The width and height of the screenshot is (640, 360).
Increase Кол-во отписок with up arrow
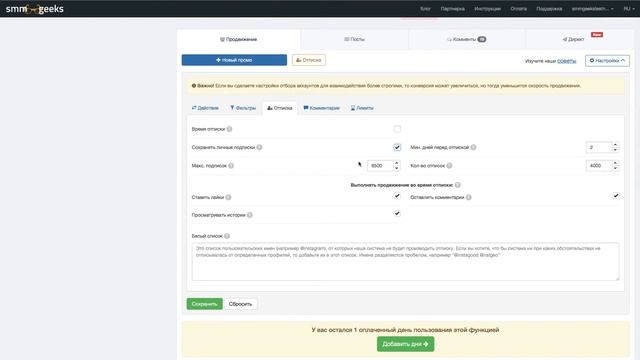[615, 163]
